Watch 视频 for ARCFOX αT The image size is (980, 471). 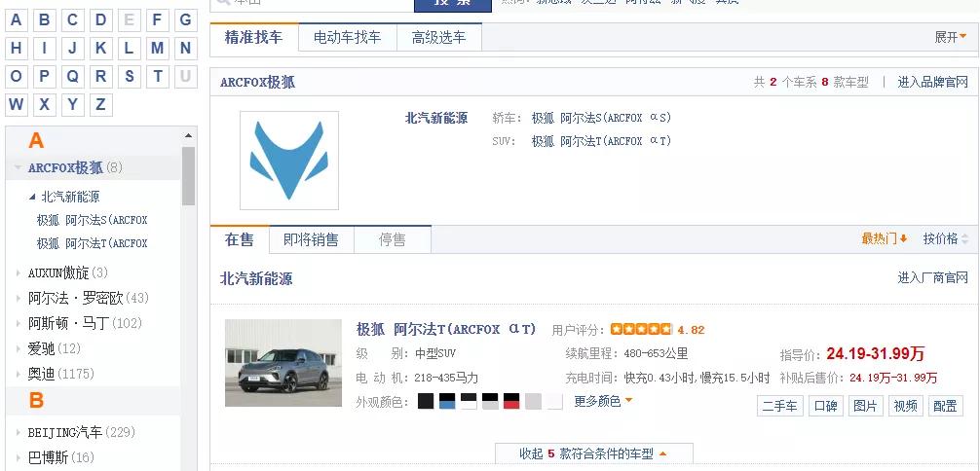click(x=905, y=406)
